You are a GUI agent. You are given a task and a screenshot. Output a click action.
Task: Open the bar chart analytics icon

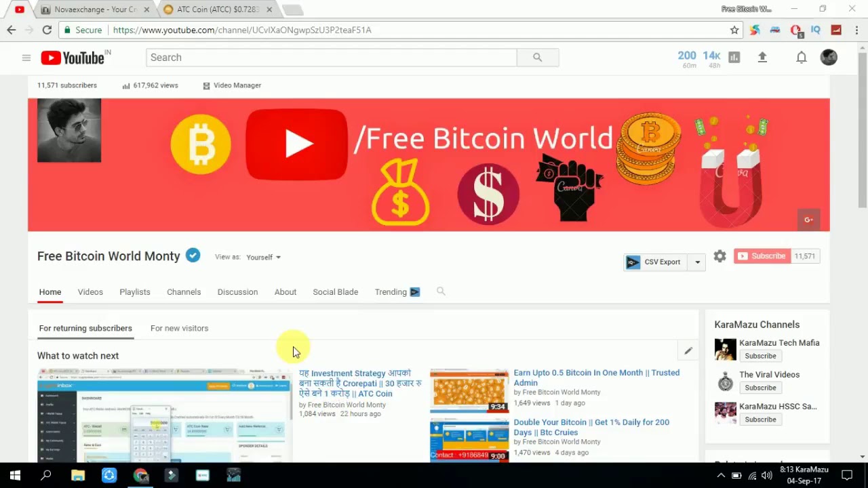point(734,58)
